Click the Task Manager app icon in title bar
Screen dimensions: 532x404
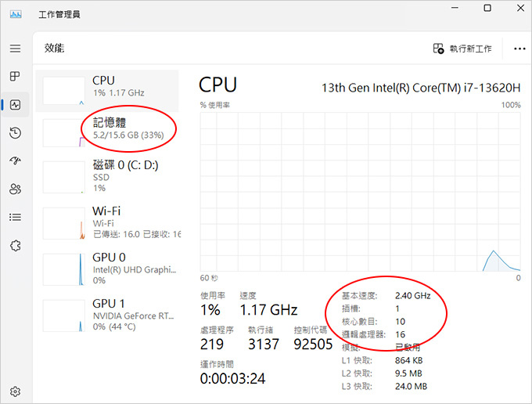pyautogui.click(x=16, y=14)
